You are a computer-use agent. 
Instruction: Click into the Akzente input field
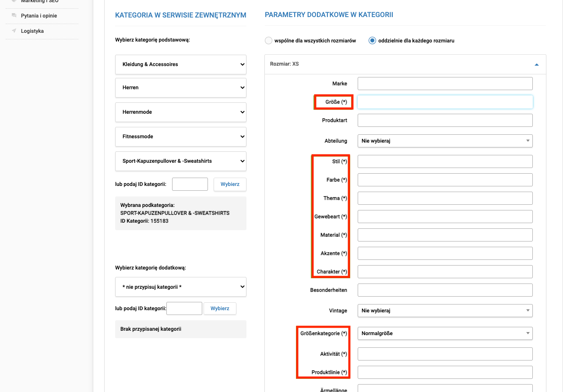[445, 253]
